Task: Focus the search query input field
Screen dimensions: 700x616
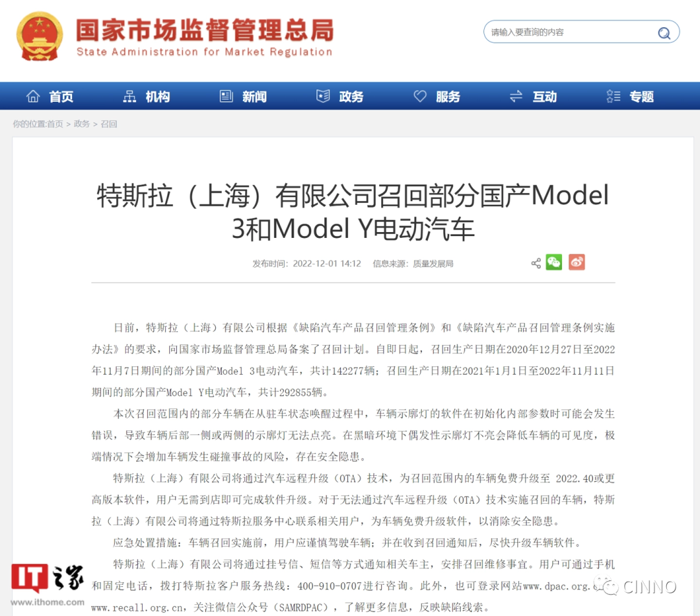Action: (x=581, y=32)
